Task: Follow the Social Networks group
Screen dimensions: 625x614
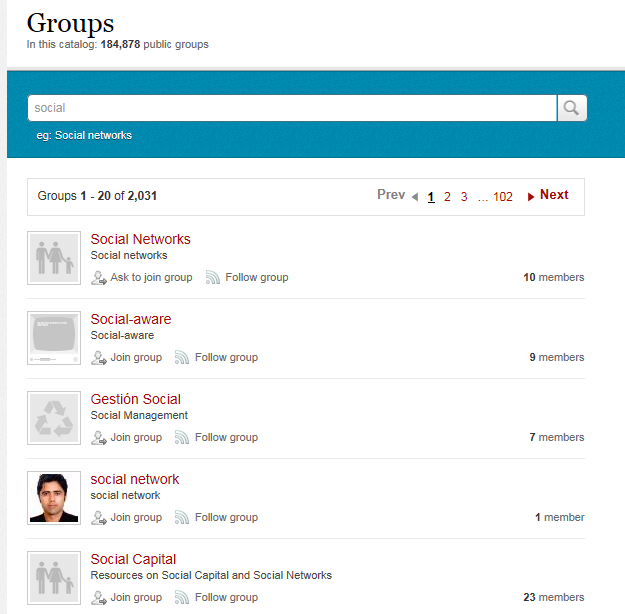Action: tap(257, 277)
